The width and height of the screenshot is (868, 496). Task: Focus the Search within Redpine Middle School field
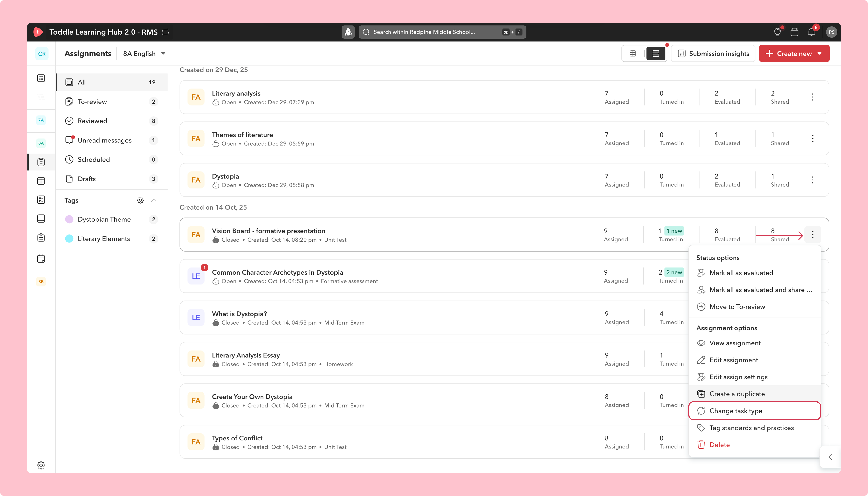tap(442, 32)
